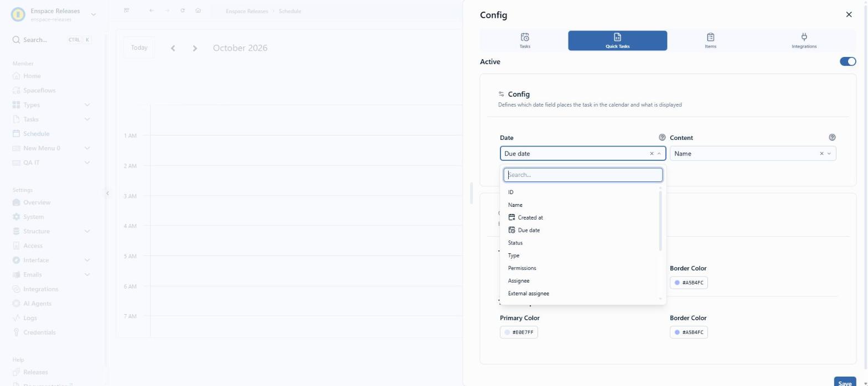This screenshot has height=386, width=868.
Task: Select Assignee in the dropdown list
Action: pyautogui.click(x=580, y=281)
